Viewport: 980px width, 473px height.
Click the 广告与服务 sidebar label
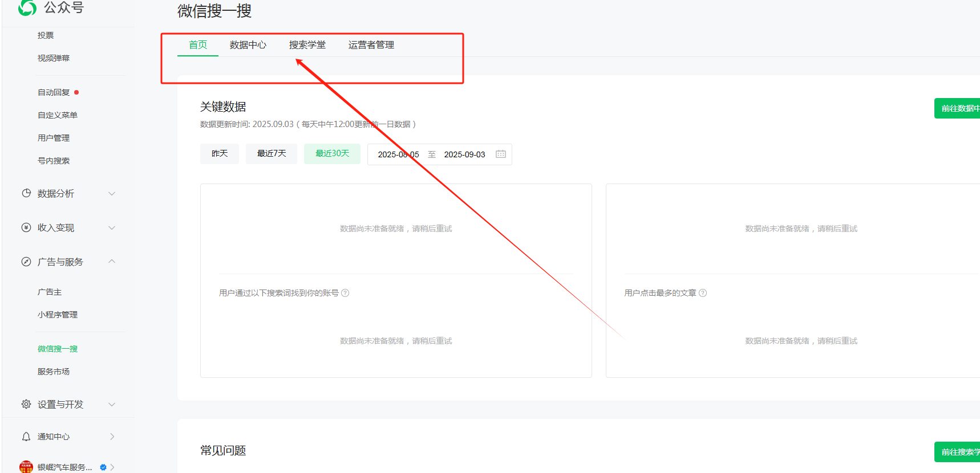[x=60, y=262]
